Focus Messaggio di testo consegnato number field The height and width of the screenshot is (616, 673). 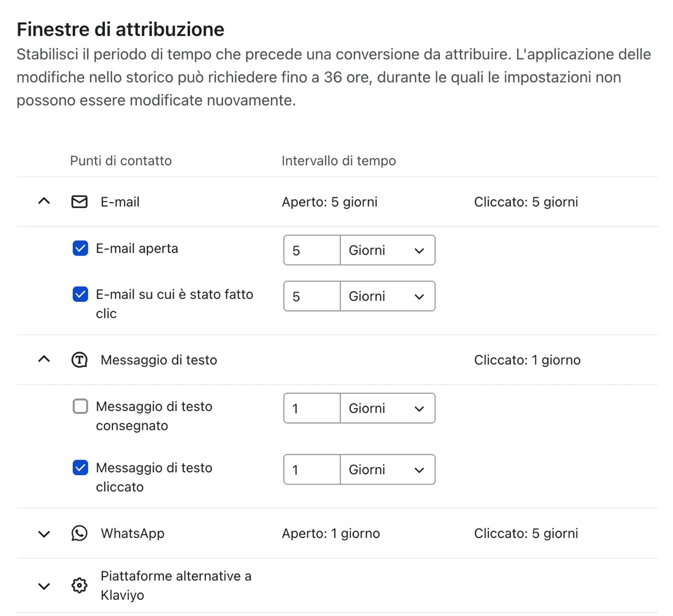tap(312, 408)
